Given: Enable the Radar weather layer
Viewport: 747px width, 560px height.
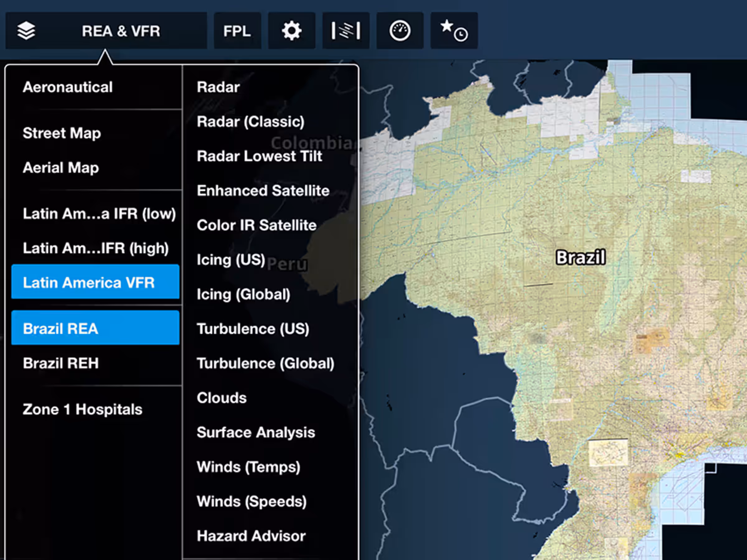Looking at the screenshot, I should 218,87.
